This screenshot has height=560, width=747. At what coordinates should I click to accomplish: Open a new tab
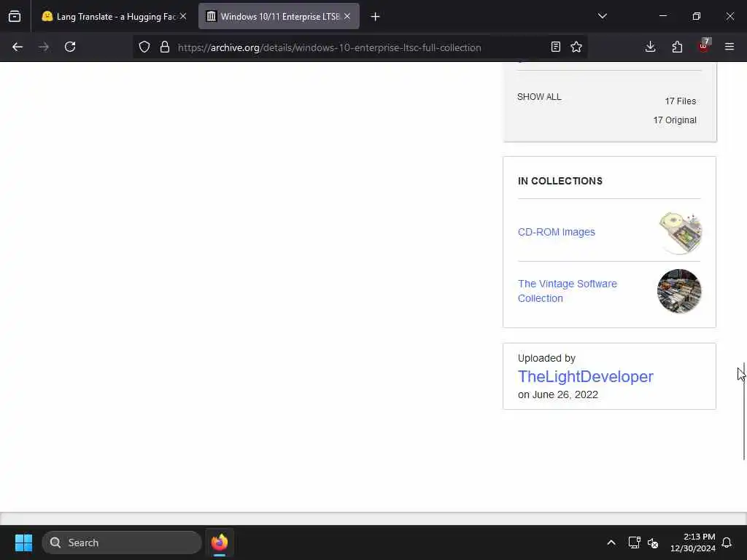tap(376, 17)
